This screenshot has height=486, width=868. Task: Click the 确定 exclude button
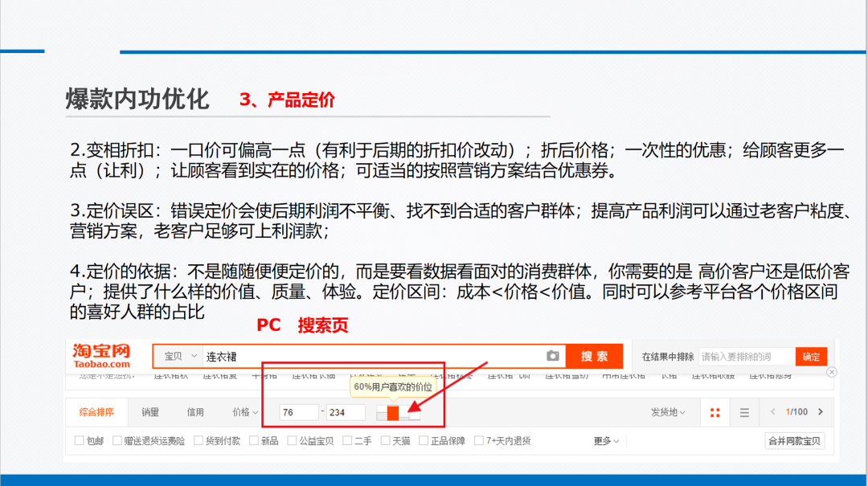click(811, 357)
